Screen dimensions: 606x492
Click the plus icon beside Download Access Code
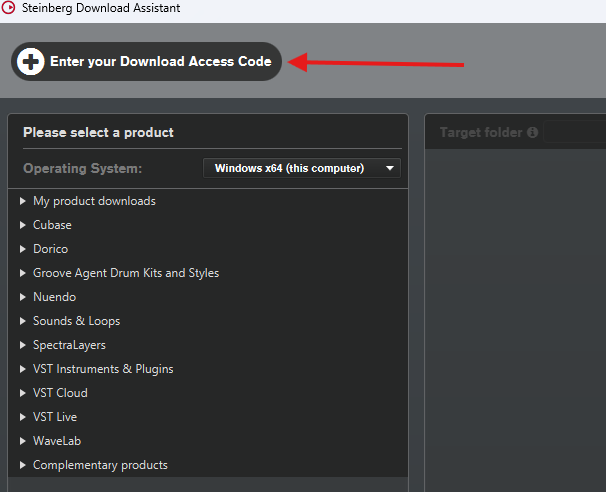(32, 62)
